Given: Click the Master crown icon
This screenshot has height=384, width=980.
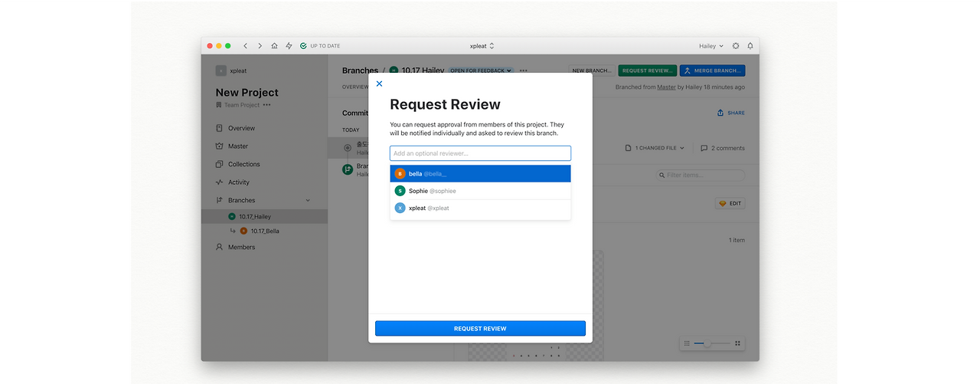Looking at the screenshot, I should [219, 146].
